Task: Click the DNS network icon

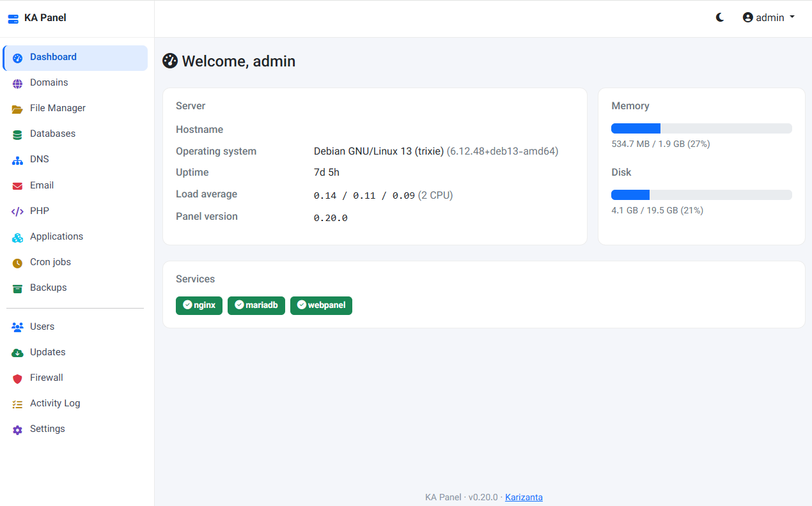Action: 17,160
